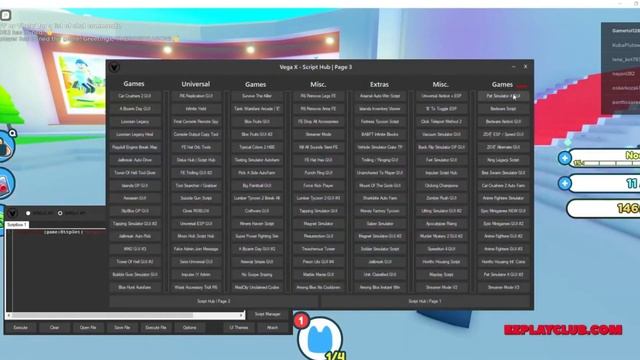
Task: Minimize the Script Hub window
Action: (x=514, y=67)
